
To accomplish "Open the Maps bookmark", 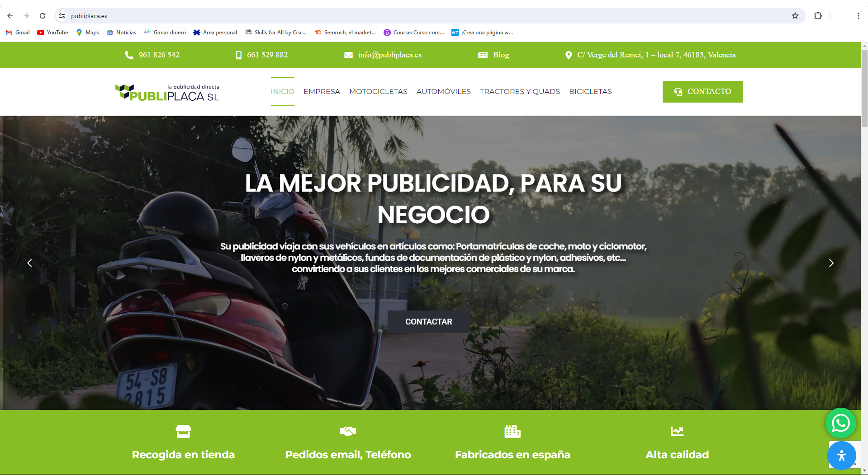I will pyautogui.click(x=88, y=33).
